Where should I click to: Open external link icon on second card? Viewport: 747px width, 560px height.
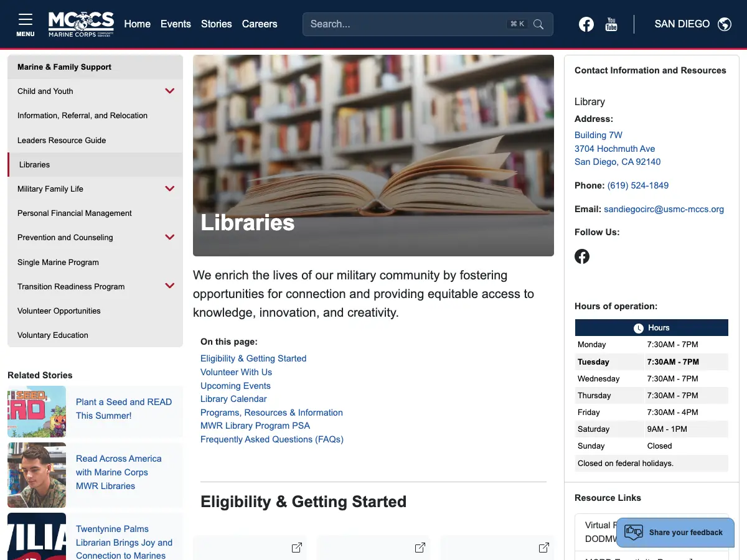tap(420, 548)
